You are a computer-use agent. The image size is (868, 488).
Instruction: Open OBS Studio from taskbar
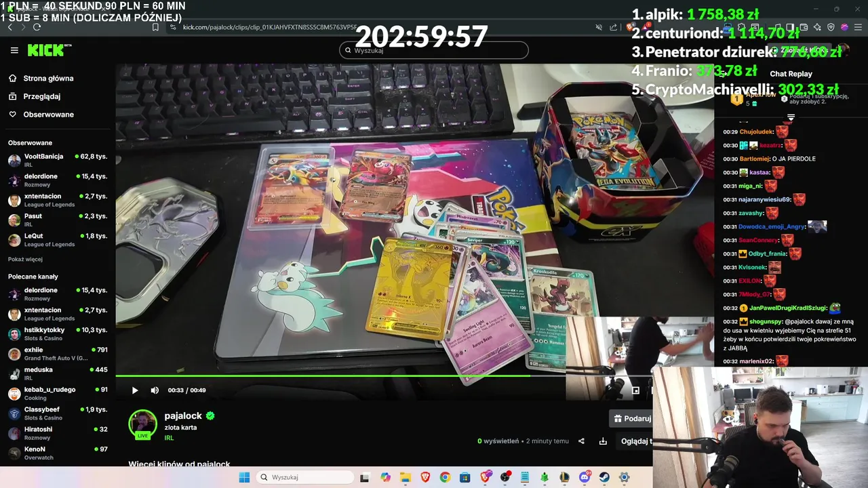[x=505, y=477]
